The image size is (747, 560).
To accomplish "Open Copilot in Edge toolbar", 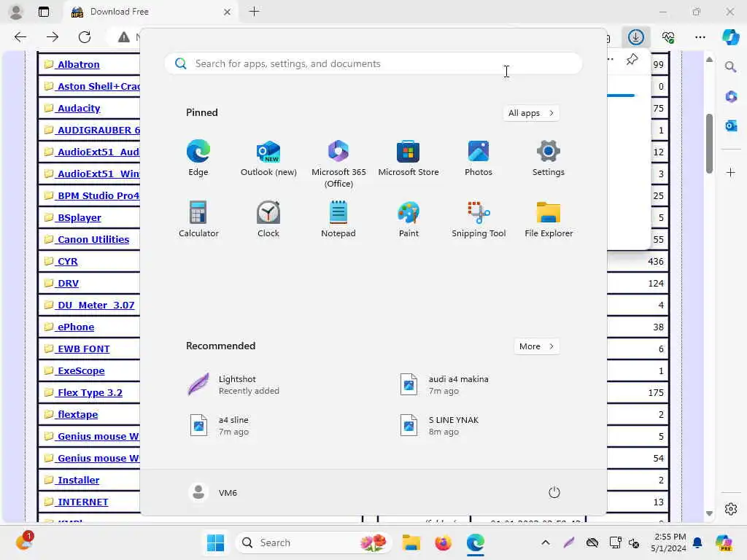I will 730,36.
